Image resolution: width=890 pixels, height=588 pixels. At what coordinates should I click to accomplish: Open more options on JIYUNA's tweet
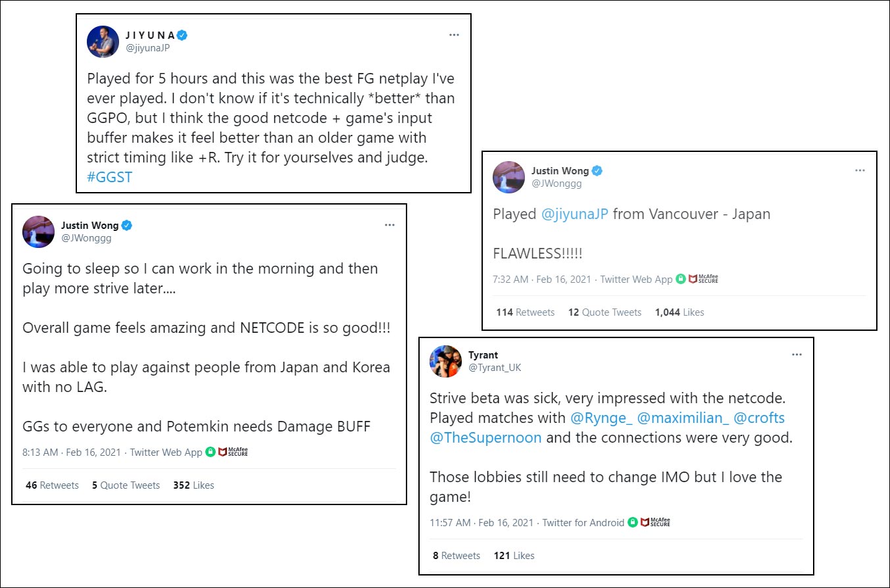[x=454, y=35]
